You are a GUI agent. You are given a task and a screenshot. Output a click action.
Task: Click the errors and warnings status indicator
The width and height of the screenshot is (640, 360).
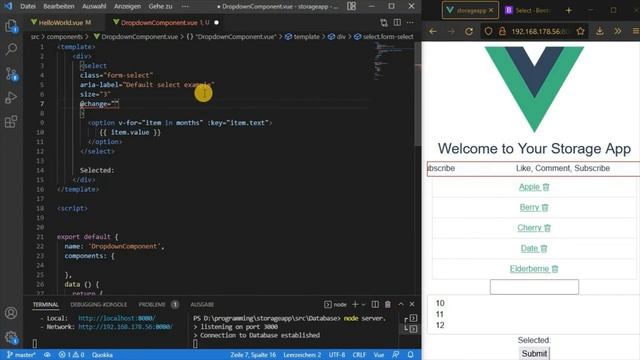71,355
